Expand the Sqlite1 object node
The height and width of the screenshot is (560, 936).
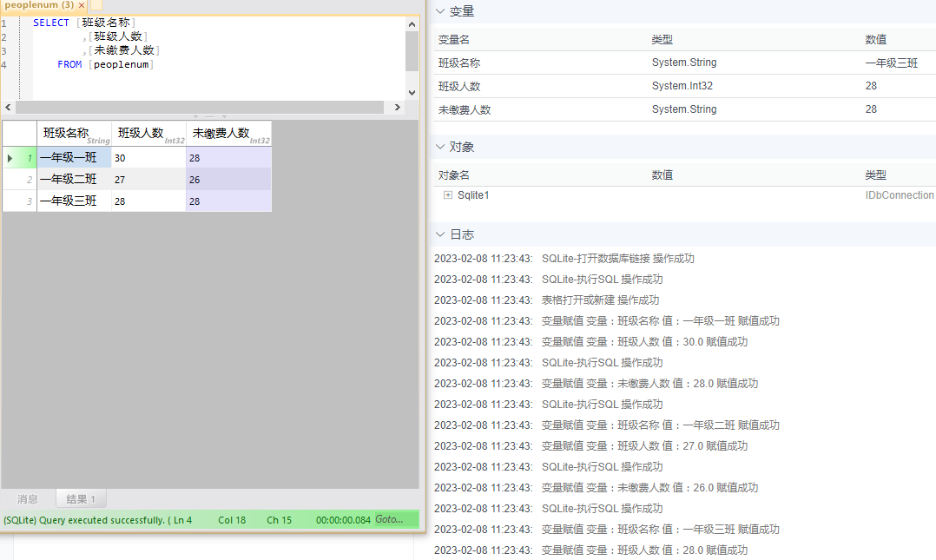[x=448, y=195]
